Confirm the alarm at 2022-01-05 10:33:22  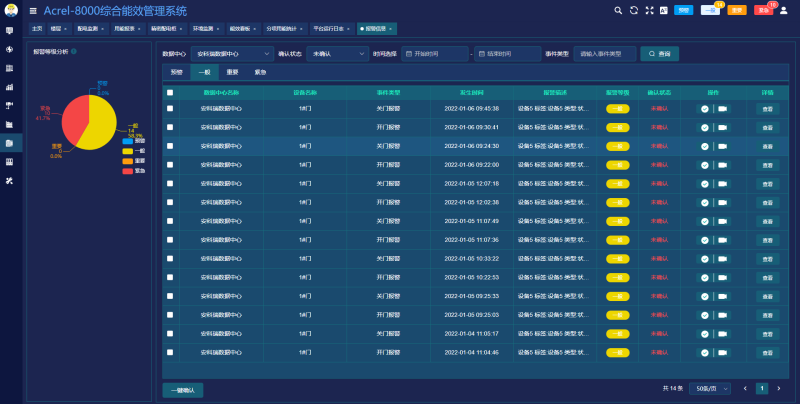coord(705,259)
